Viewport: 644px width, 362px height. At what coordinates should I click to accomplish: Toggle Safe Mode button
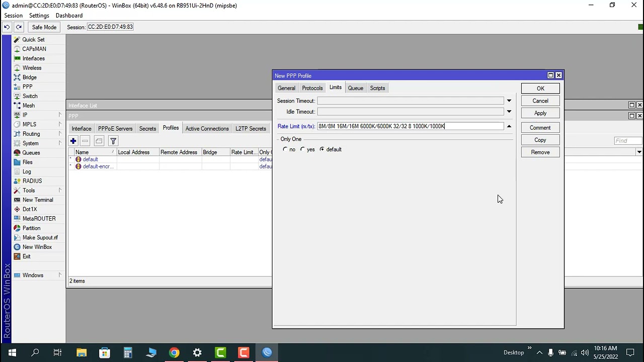click(44, 27)
